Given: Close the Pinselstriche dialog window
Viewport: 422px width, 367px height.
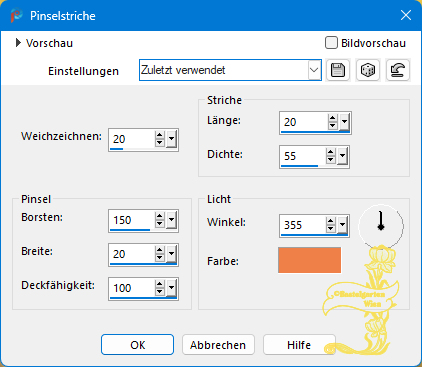Looking at the screenshot, I should click(x=406, y=15).
